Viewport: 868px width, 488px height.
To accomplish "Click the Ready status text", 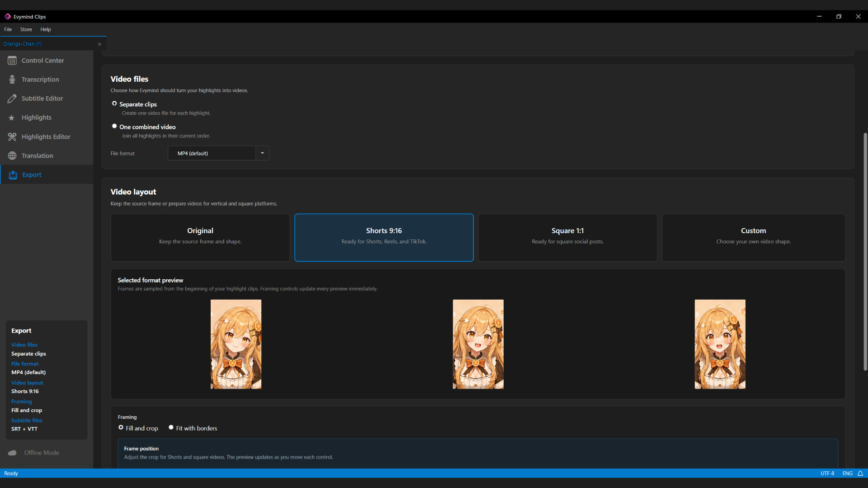I will click(x=11, y=474).
